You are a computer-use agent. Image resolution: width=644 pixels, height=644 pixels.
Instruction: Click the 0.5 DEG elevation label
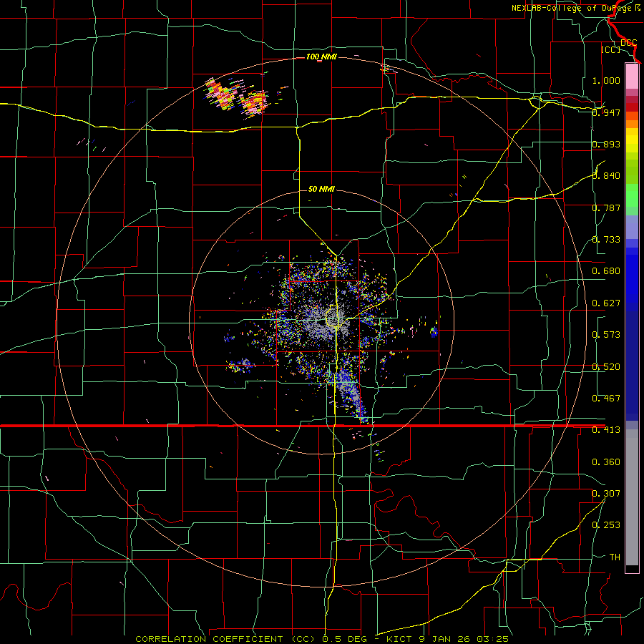point(345,639)
